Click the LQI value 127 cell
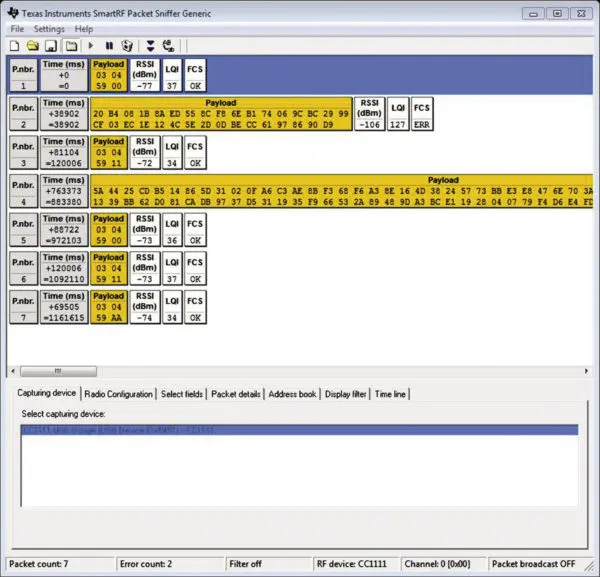This screenshot has height=577, width=600. [398, 114]
